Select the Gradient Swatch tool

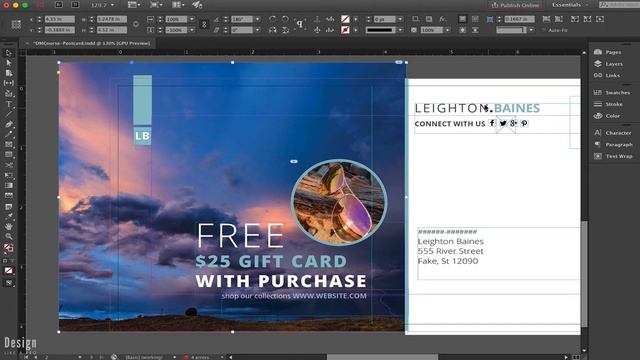[9, 185]
